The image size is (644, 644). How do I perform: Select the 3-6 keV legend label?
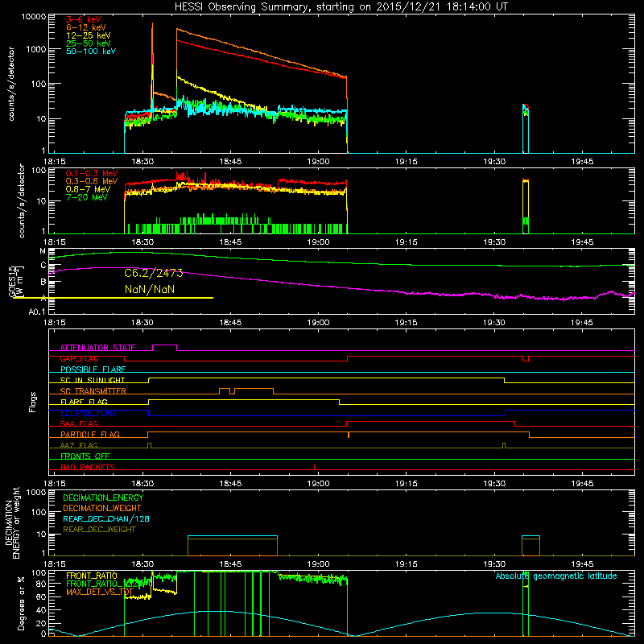pyautogui.click(x=84, y=19)
